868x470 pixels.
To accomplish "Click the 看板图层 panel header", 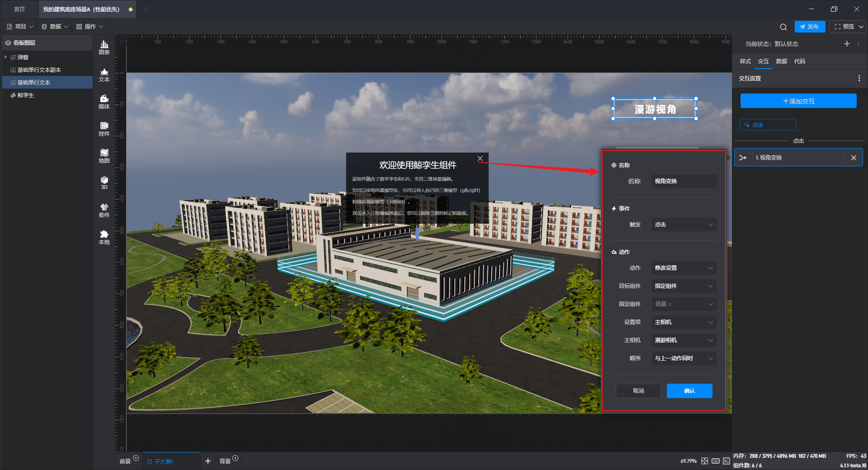I will tap(47, 43).
